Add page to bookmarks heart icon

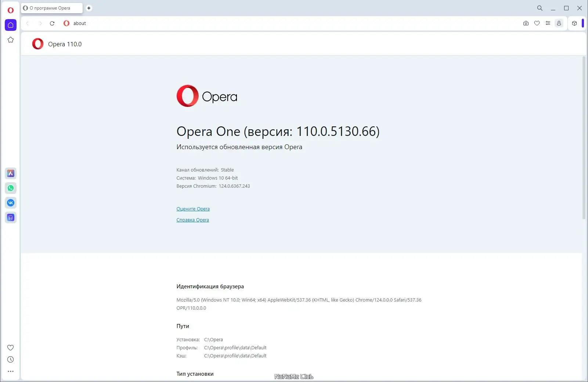pos(537,23)
